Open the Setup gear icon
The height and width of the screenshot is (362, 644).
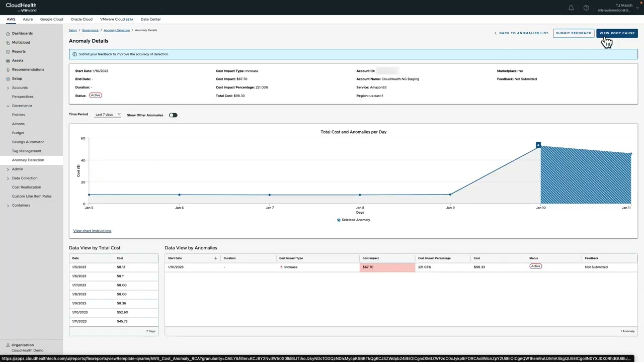coord(8,78)
